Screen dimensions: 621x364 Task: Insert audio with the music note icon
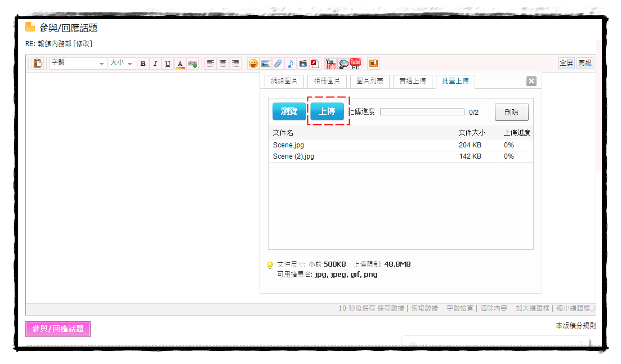(291, 64)
